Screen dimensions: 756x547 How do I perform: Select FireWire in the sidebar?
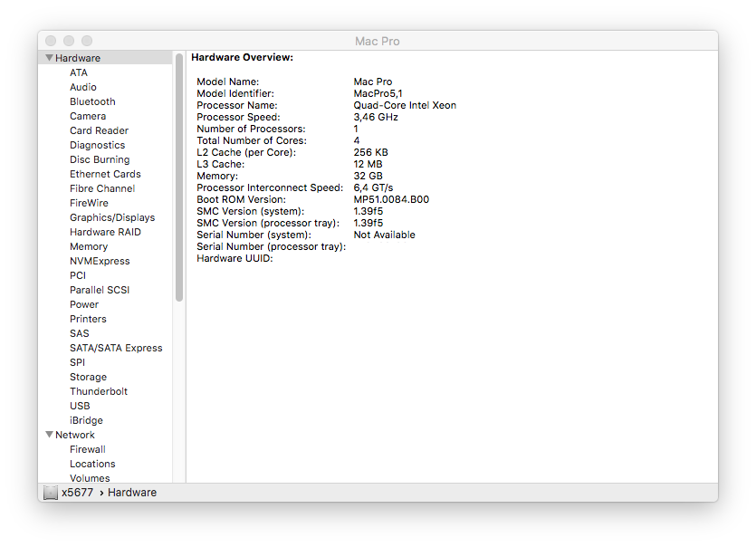(89, 203)
